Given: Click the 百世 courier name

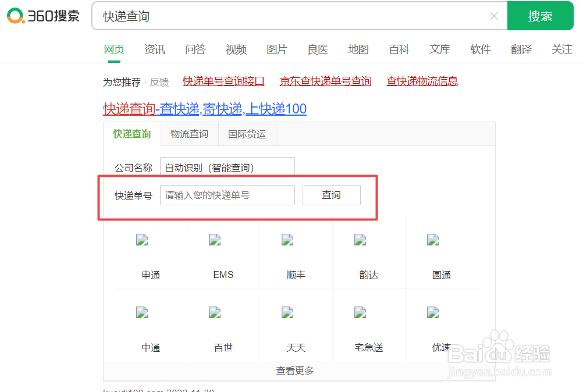Looking at the screenshot, I should (223, 348).
